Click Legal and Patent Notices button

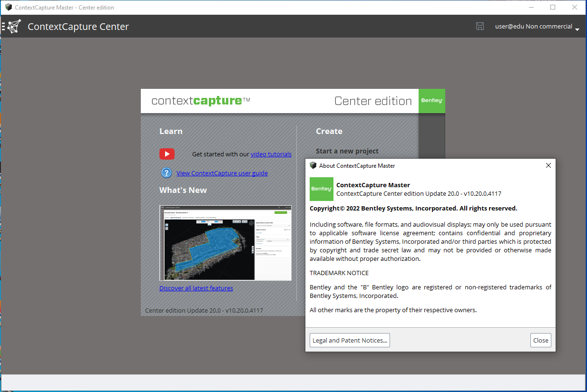point(350,340)
